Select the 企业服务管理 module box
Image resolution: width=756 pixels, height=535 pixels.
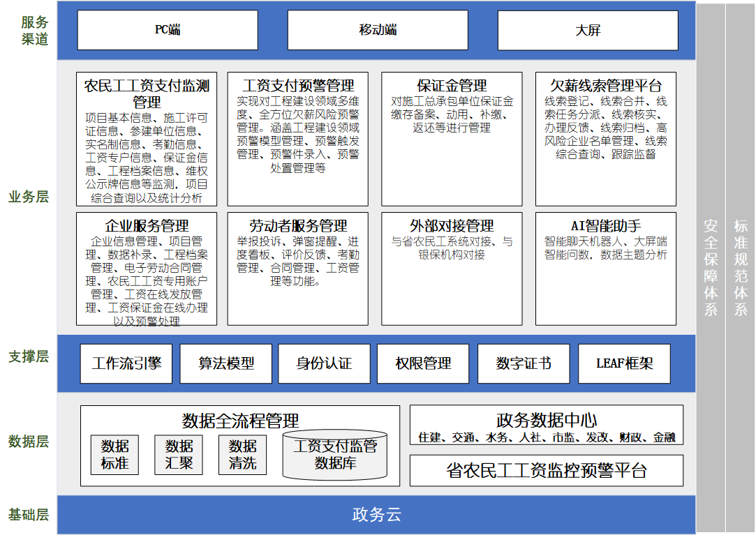click(147, 269)
